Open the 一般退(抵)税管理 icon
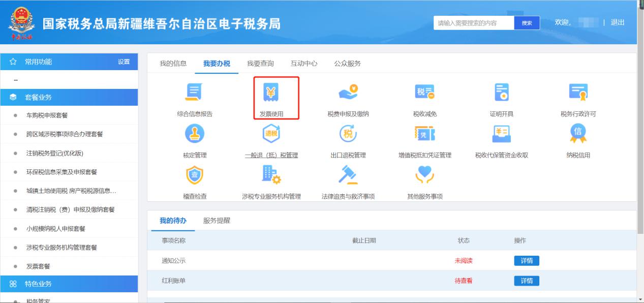The height and width of the screenshot is (303, 644). [271, 134]
